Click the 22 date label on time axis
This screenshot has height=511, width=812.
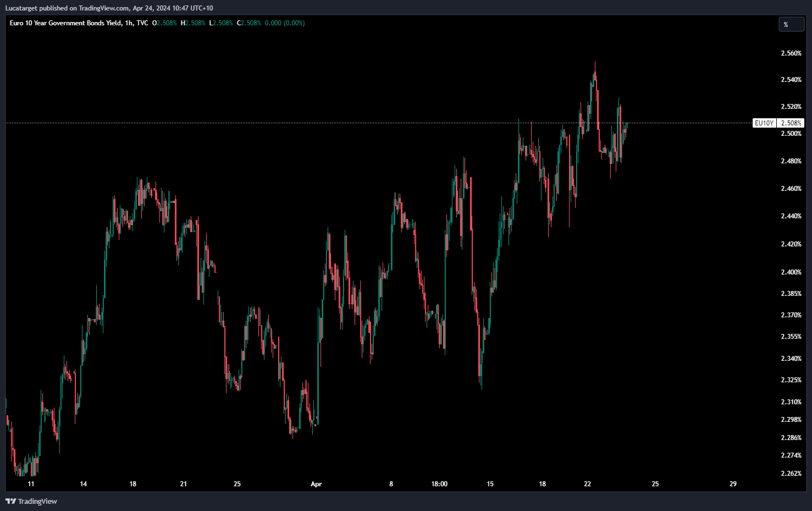coord(587,484)
